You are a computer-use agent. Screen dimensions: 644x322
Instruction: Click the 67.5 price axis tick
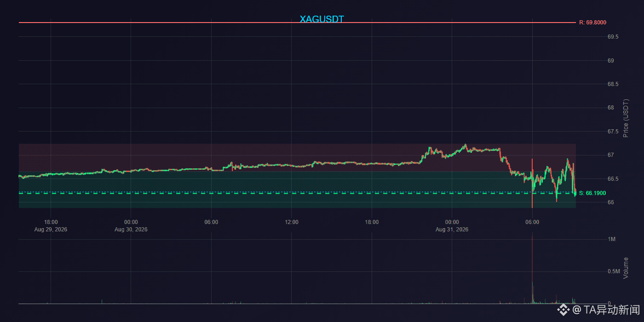pyautogui.click(x=613, y=132)
